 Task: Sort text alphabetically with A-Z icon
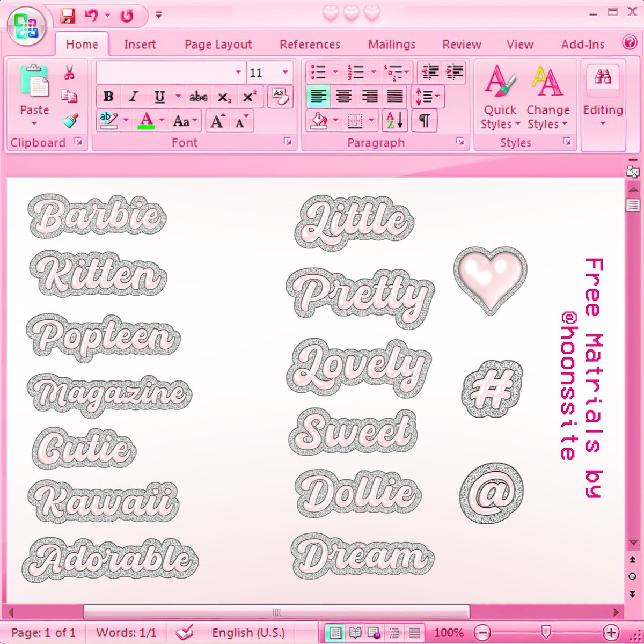coord(395,121)
